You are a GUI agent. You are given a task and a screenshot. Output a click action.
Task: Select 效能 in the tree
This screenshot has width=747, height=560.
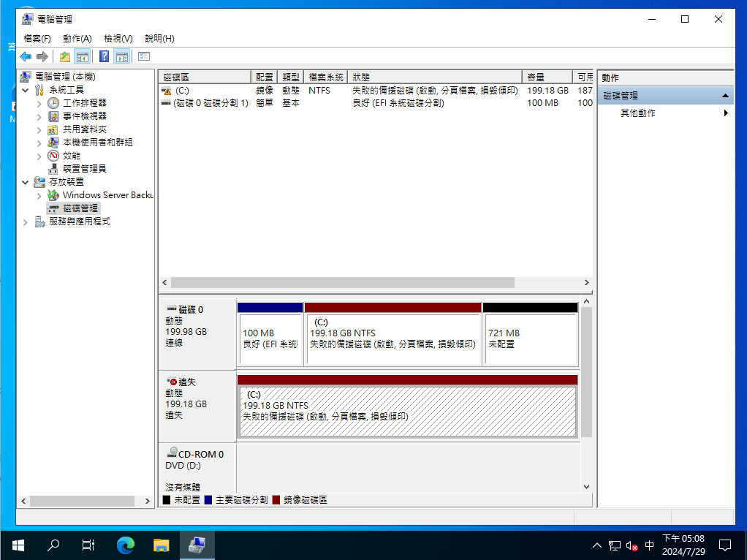pyautogui.click(x=72, y=156)
